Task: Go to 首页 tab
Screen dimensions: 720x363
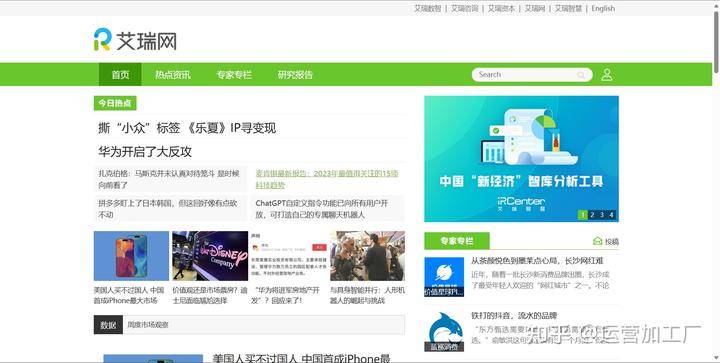Action: coord(120,75)
